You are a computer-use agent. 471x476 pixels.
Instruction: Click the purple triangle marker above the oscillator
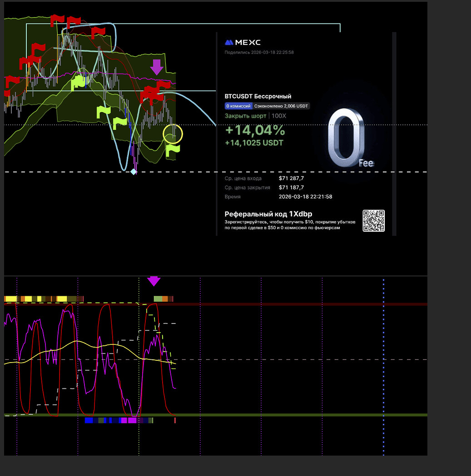click(x=154, y=281)
